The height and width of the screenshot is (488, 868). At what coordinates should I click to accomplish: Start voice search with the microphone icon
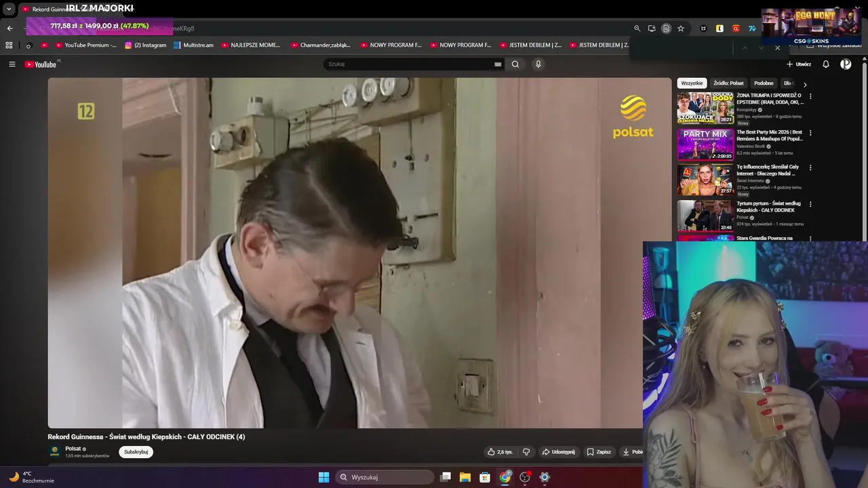pyautogui.click(x=538, y=64)
